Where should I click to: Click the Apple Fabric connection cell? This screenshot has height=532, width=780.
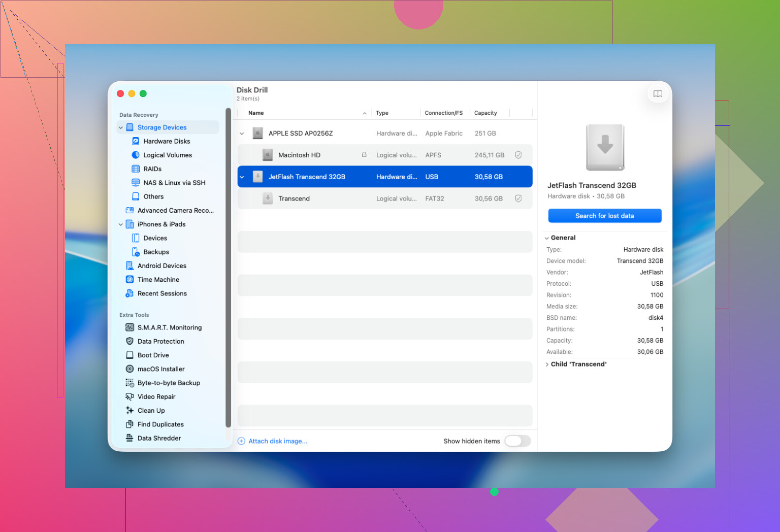pyautogui.click(x=444, y=134)
